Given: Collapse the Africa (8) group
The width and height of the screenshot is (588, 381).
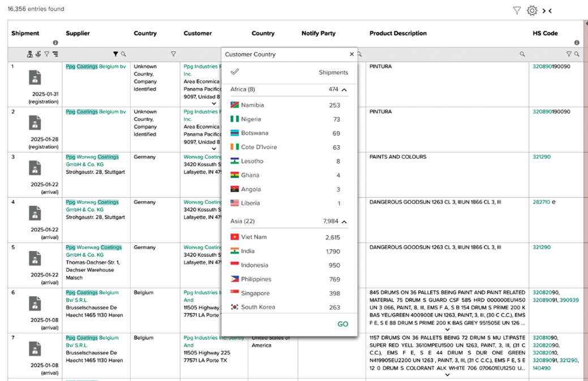Looking at the screenshot, I should pyautogui.click(x=344, y=89).
